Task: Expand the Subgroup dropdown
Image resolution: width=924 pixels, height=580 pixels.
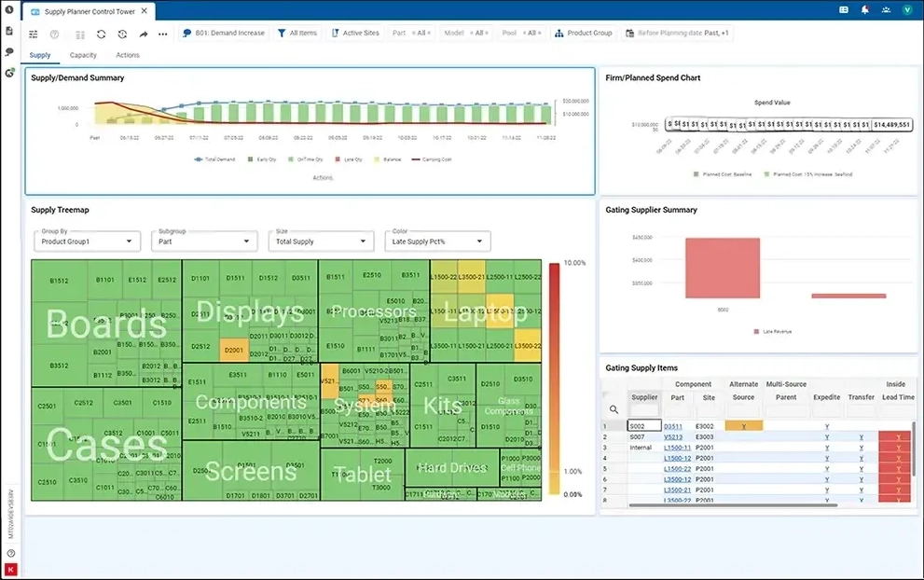Action: 204,242
